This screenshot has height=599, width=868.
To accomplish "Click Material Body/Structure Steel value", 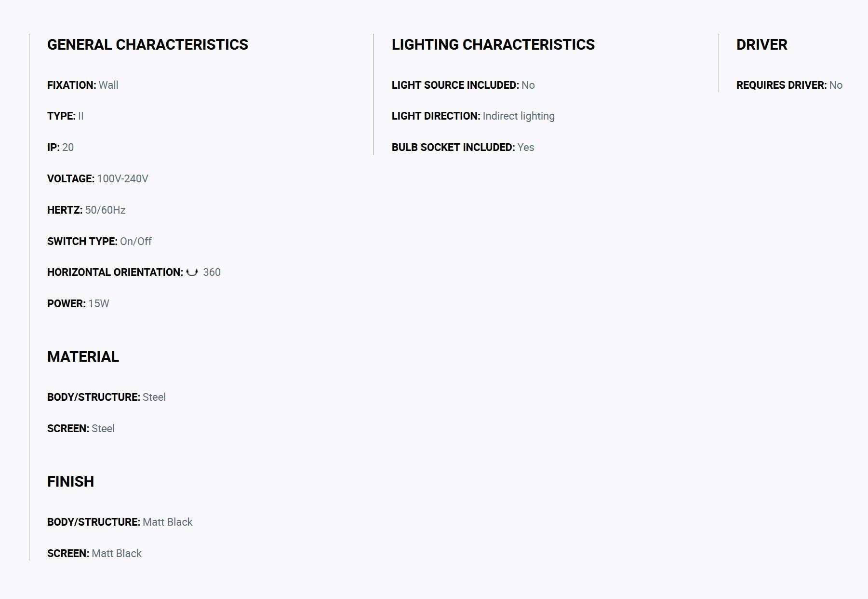I will click(x=154, y=397).
